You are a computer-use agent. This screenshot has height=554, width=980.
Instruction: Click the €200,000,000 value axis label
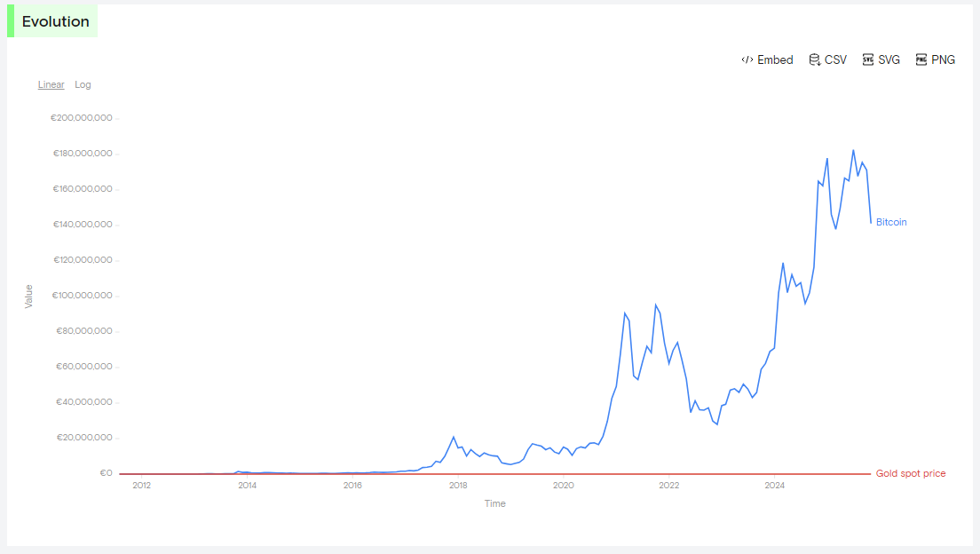(81, 118)
